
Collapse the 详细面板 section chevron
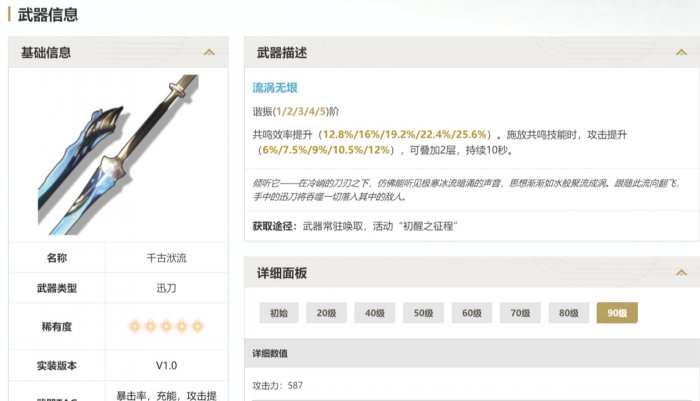[681, 272]
